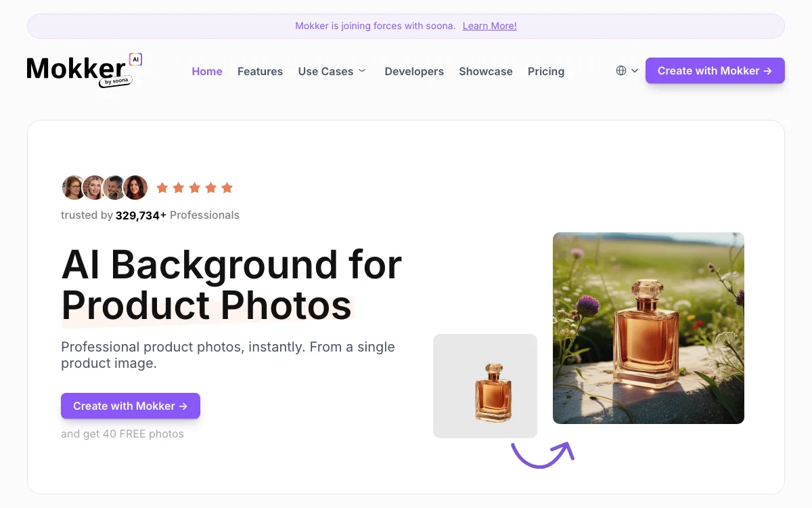Click the row of user avatar photos

(x=105, y=188)
